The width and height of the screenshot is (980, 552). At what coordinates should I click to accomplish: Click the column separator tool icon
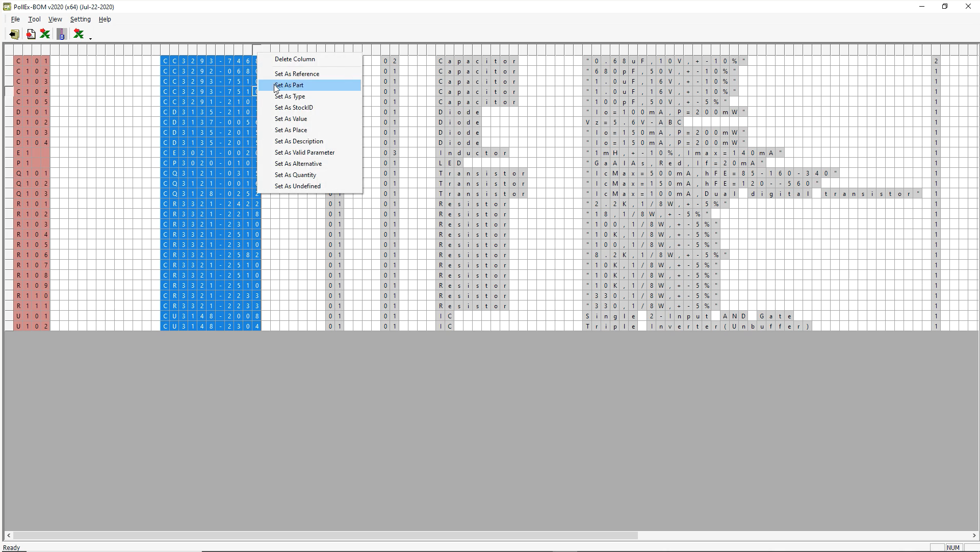(62, 34)
